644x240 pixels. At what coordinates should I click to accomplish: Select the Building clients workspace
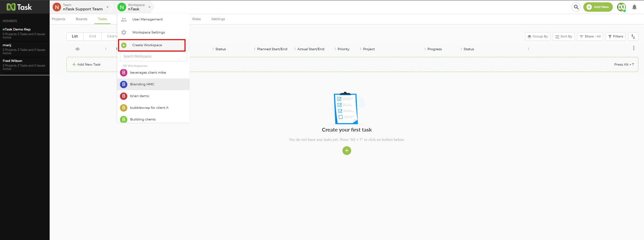click(x=153, y=119)
